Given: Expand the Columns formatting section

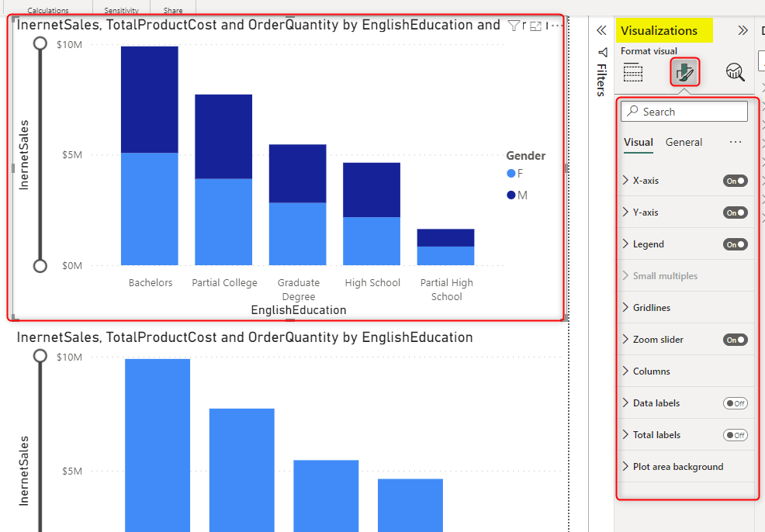Looking at the screenshot, I should [651, 371].
